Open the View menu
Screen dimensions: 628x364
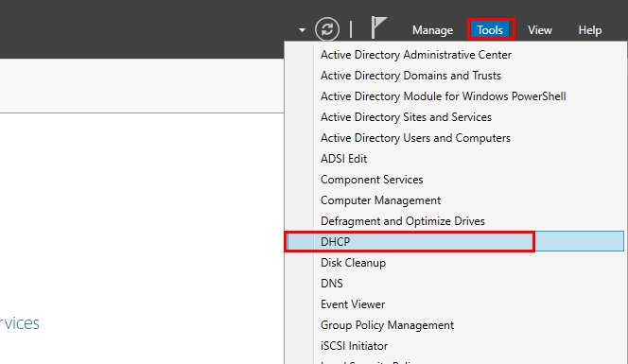(x=539, y=30)
